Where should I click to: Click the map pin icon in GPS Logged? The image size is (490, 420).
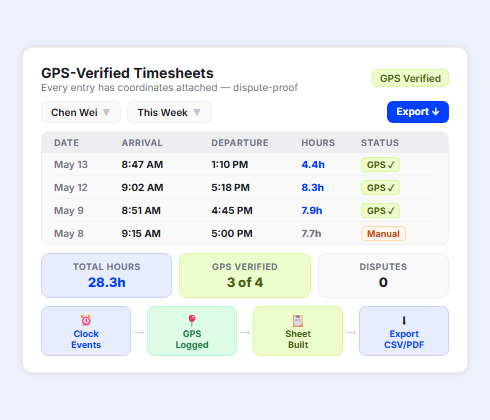click(x=192, y=320)
